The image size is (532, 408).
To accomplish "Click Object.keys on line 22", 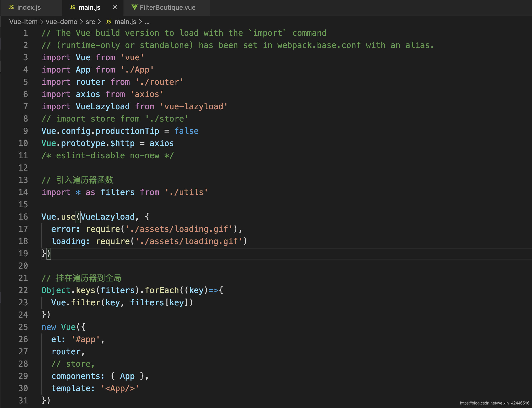I will [x=68, y=290].
